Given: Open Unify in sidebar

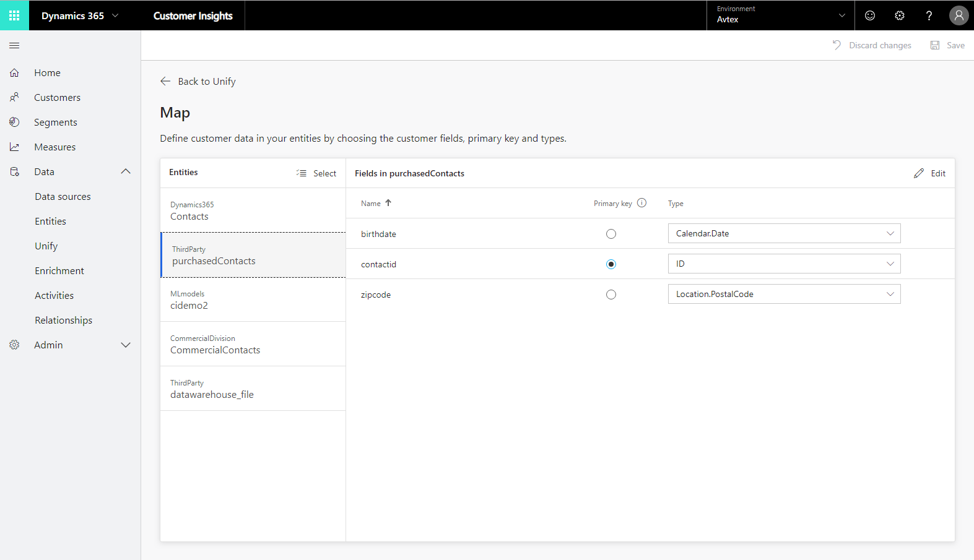Looking at the screenshot, I should [x=46, y=246].
